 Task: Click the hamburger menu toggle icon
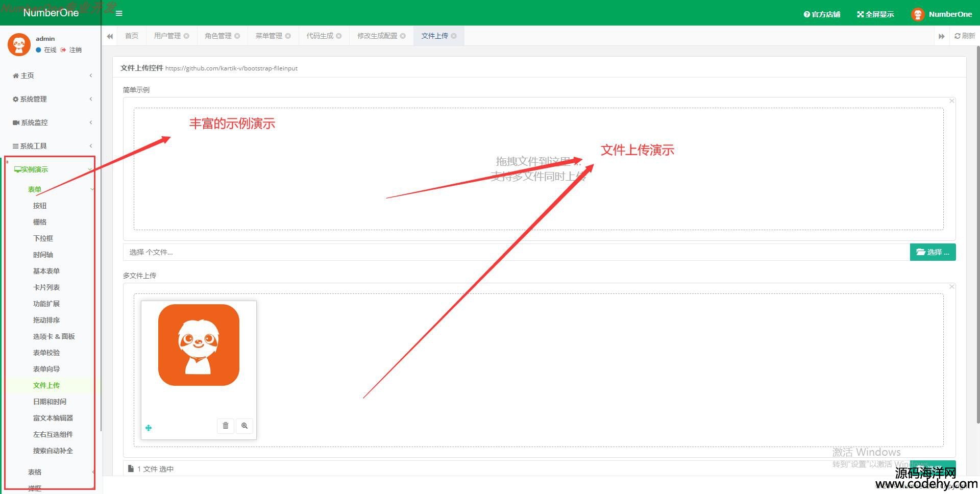[x=119, y=13]
